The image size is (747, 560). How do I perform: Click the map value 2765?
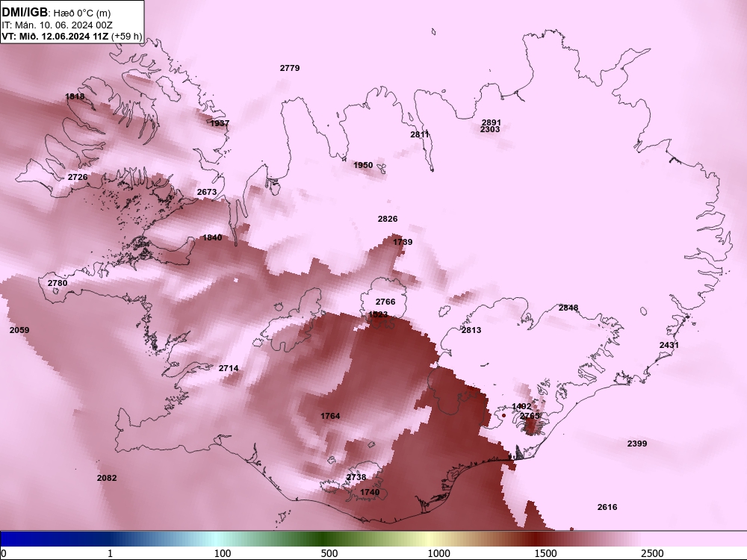[530, 416]
